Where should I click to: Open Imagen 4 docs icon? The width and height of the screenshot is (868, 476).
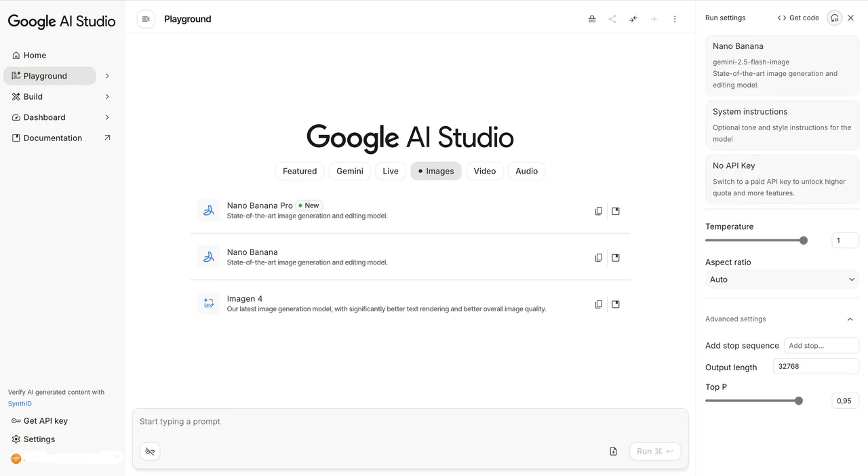pos(616,304)
